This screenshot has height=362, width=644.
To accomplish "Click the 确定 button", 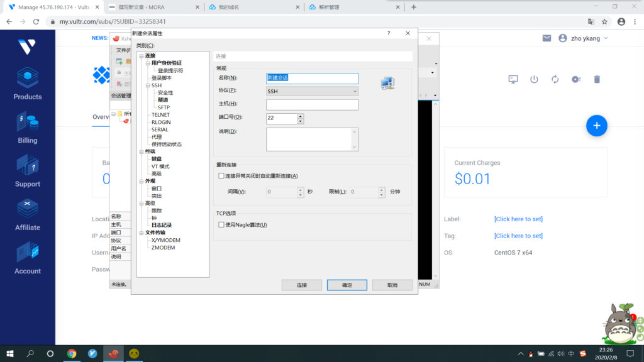I will pos(347,285).
